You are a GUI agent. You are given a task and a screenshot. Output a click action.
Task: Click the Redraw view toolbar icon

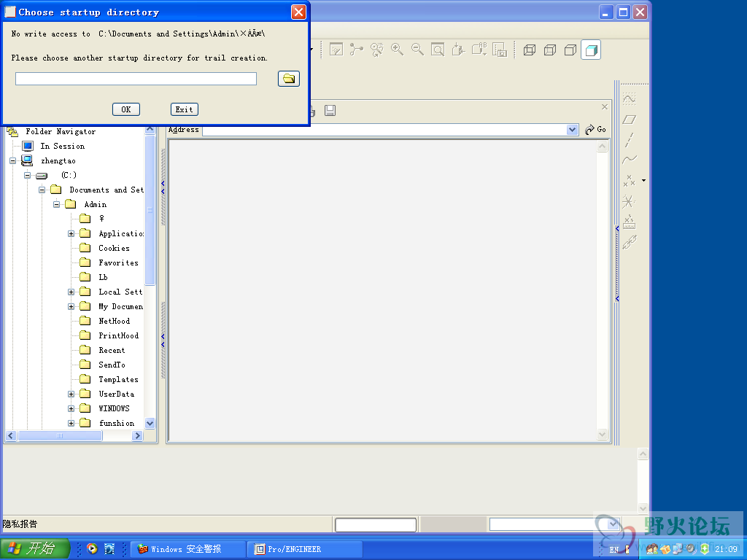tap(336, 50)
